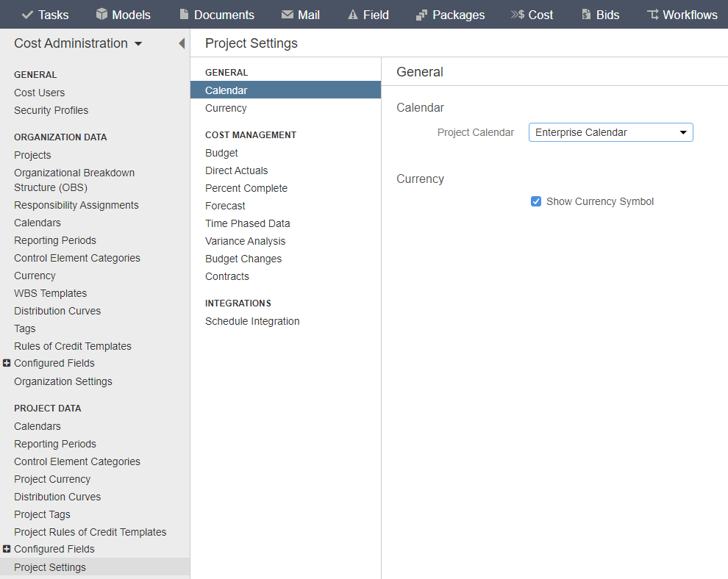The width and height of the screenshot is (728, 579).
Task: Click the Packages icon
Action: tap(421, 15)
